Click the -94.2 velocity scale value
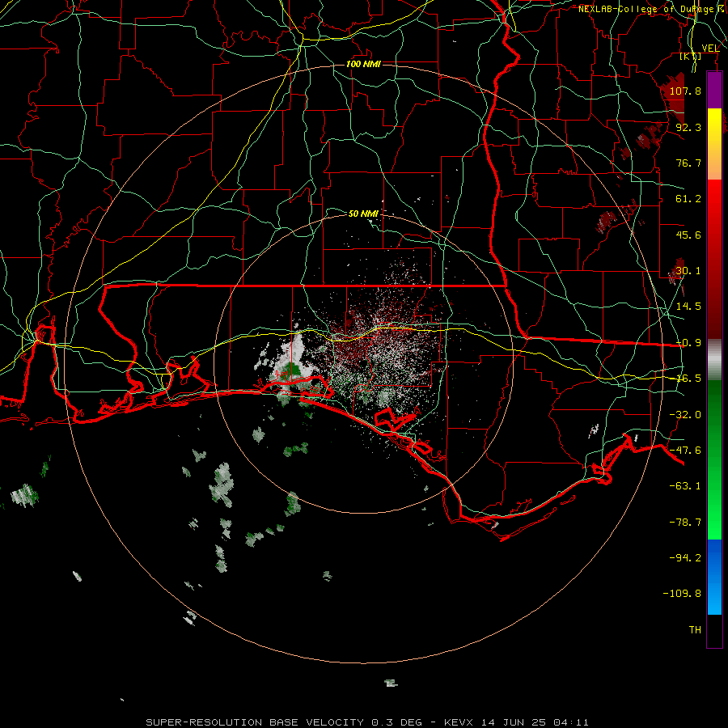This screenshot has height=728, width=728. tap(685, 557)
